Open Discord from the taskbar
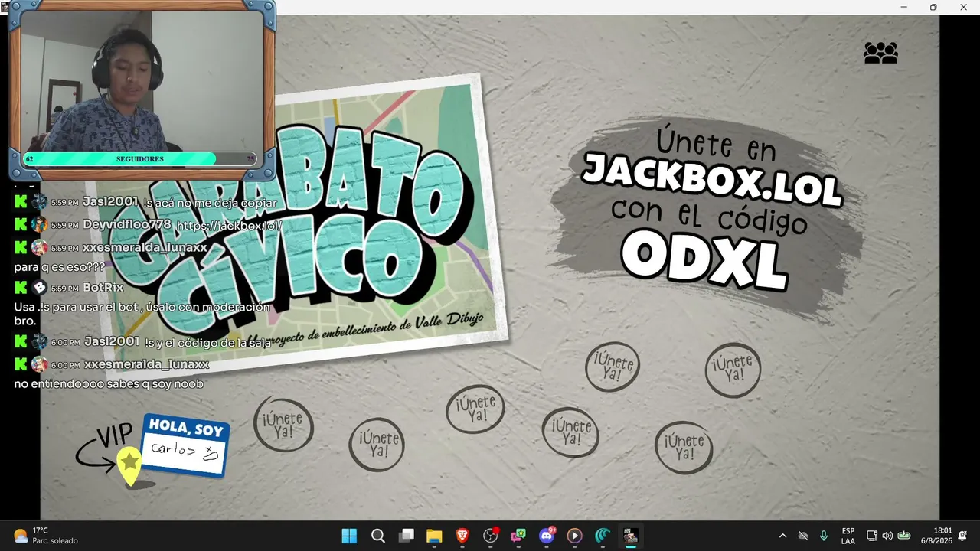Viewport: 980px width, 551px height. coord(547,536)
